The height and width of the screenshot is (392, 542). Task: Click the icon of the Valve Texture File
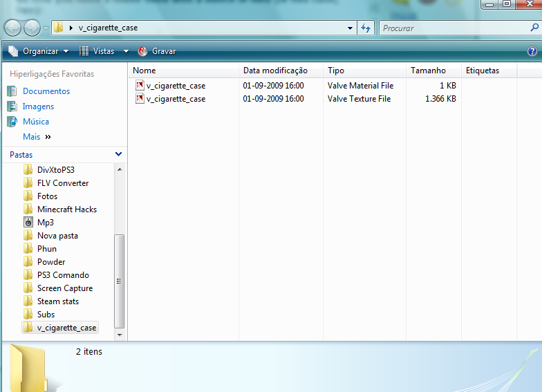click(x=140, y=98)
